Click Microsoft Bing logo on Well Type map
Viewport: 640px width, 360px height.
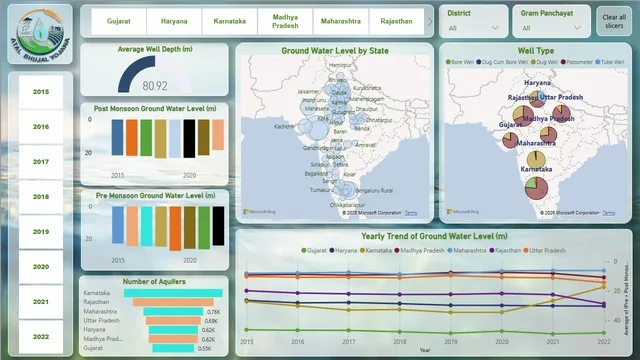pyautogui.click(x=463, y=212)
